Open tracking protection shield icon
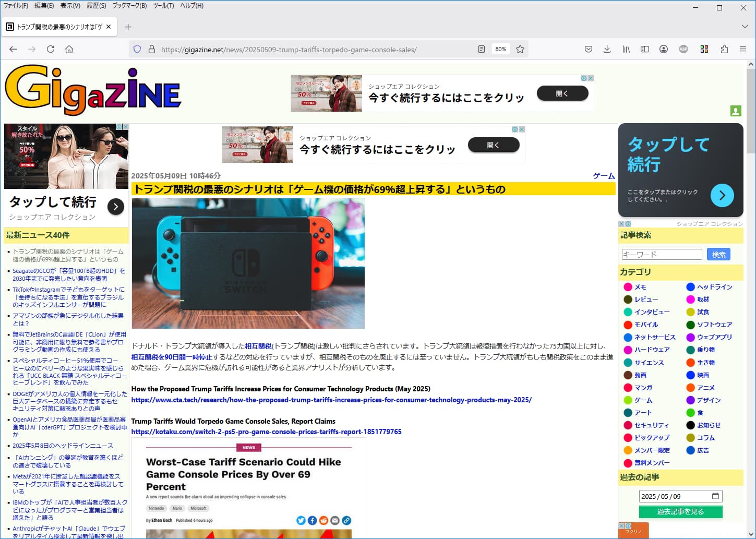 point(137,49)
